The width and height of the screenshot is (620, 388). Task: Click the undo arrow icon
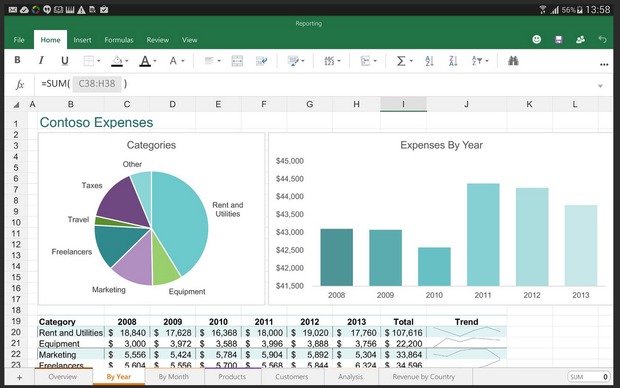[x=602, y=39]
